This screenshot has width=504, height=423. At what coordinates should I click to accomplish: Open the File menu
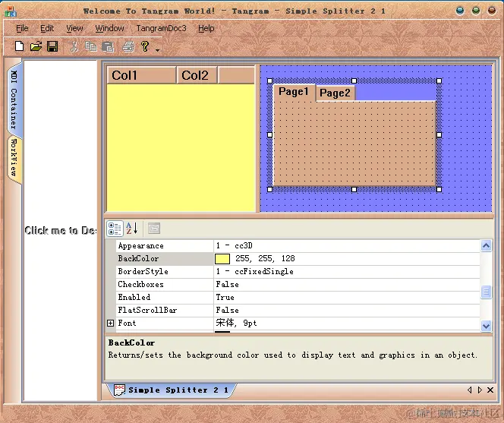tap(22, 28)
